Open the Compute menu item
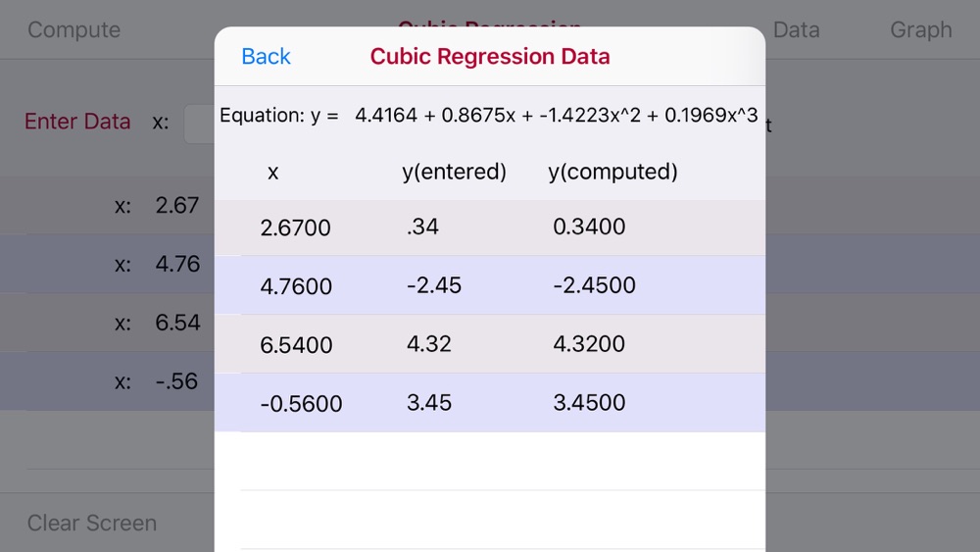This screenshot has width=980, height=552. click(x=73, y=29)
